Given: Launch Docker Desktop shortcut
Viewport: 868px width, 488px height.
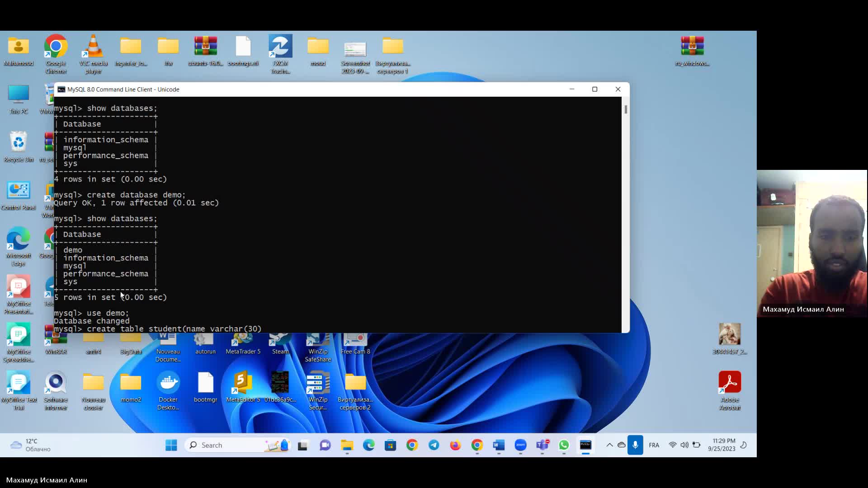Looking at the screenshot, I should (168, 391).
